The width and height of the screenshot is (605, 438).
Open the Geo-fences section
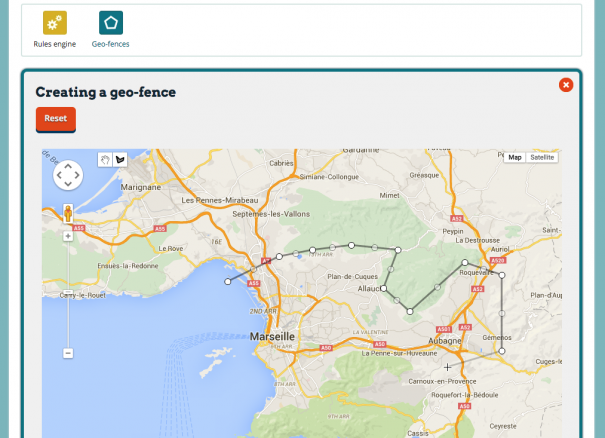[111, 22]
